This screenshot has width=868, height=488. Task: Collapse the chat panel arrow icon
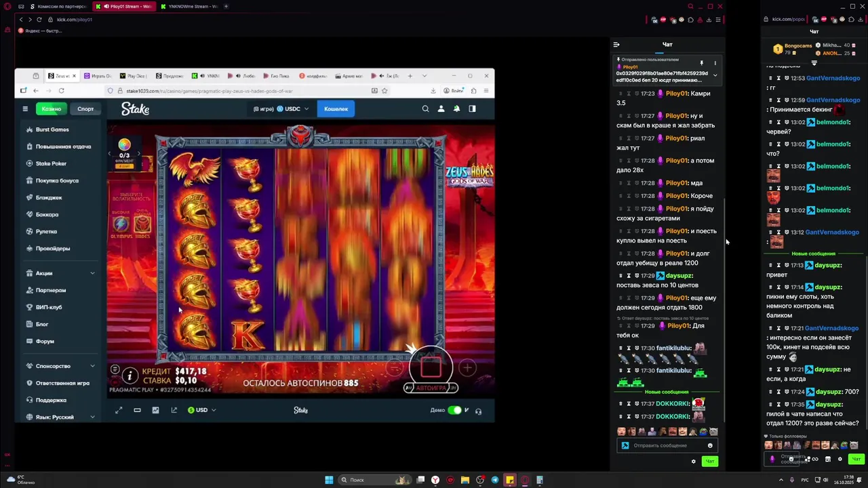(x=616, y=45)
